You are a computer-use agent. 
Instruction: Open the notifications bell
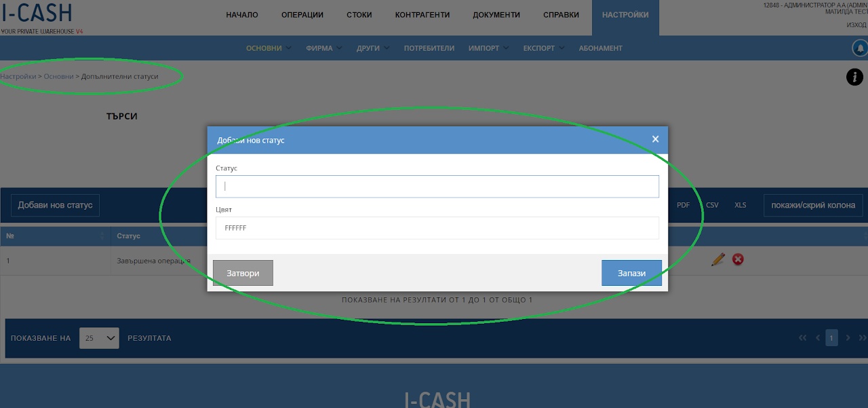click(x=861, y=48)
